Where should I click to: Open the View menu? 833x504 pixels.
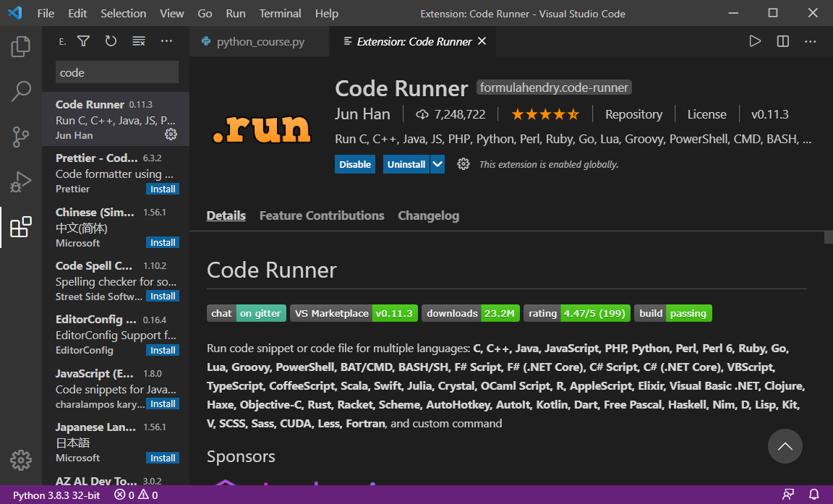(x=171, y=13)
